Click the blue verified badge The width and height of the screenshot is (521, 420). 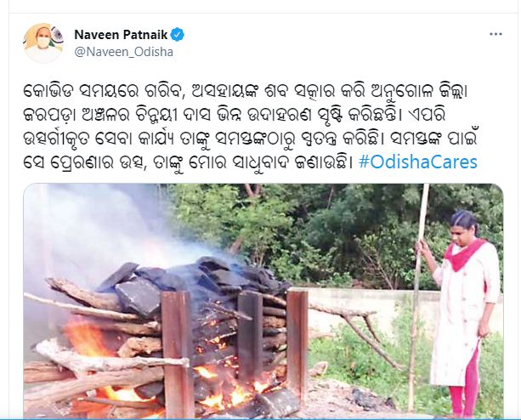(x=178, y=35)
